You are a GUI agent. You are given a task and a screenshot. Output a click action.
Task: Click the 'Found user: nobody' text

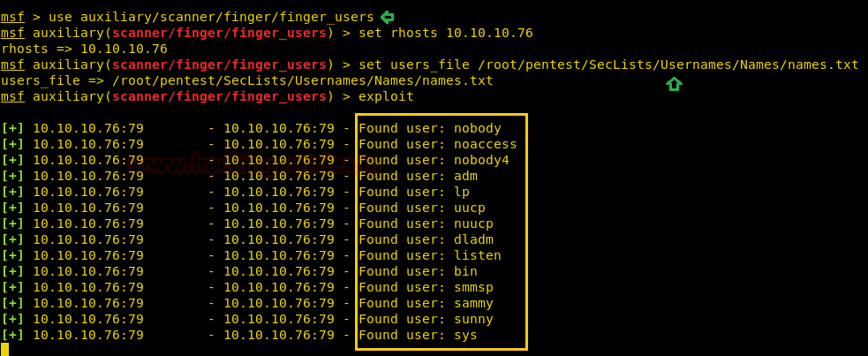click(x=429, y=128)
